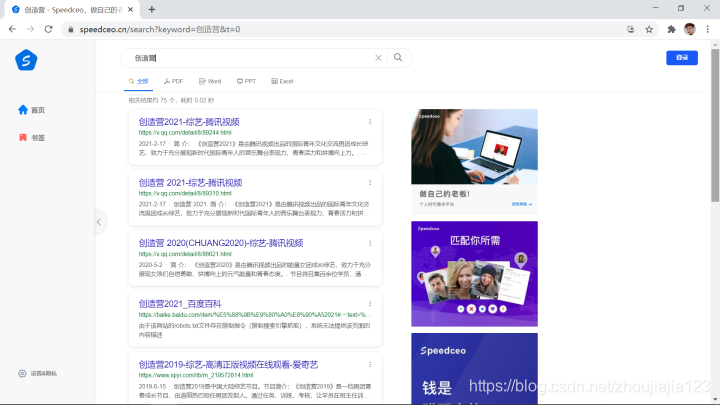Viewport: 720px width, 405px height.
Task: Open the result 创造营 2021-综艺-腾讯视频 with space
Action: point(191,183)
